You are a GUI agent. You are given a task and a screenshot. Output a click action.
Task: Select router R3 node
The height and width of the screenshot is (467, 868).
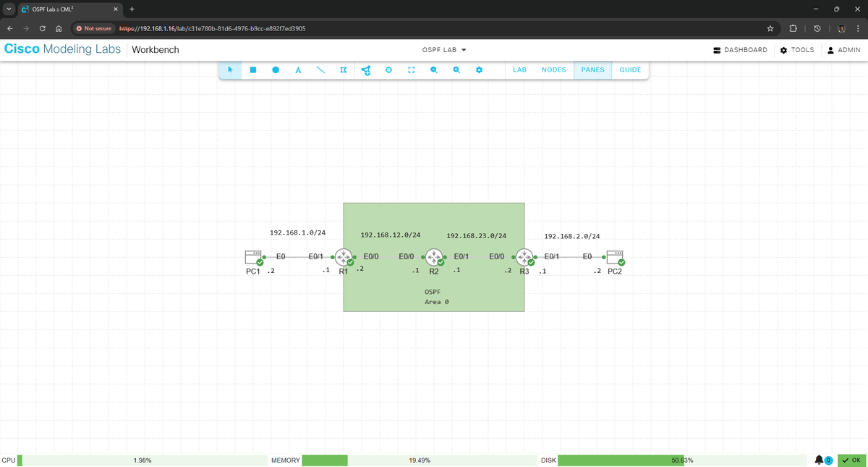[524, 257]
